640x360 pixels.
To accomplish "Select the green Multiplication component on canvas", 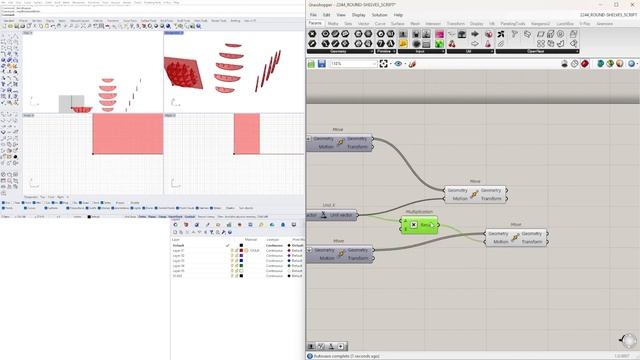I will 420,225.
